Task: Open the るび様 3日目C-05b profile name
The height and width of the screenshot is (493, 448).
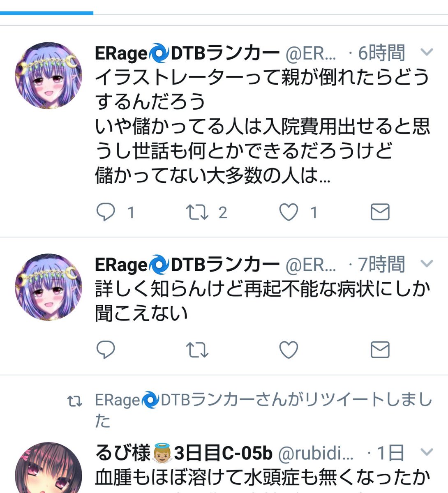Action: coord(184,453)
